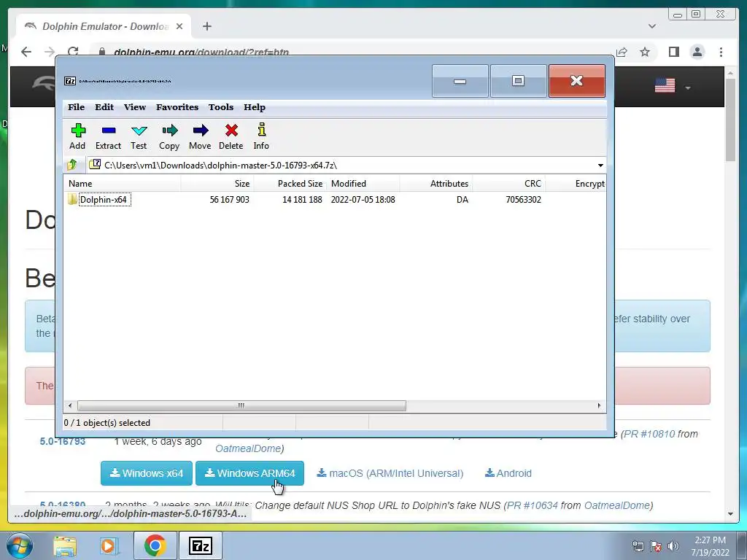Screen dimensions: 747x560
Task: Sort by the Attributes column header
Action: [x=436, y=183]
